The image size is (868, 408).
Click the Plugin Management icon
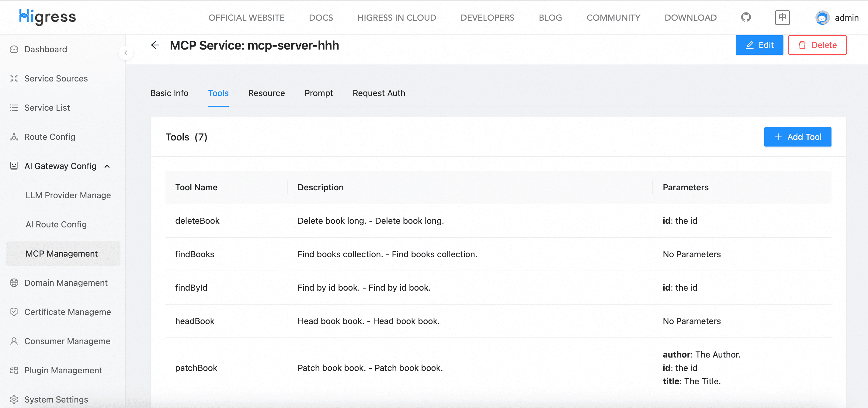pyautogui.click(x=14, y=371)
